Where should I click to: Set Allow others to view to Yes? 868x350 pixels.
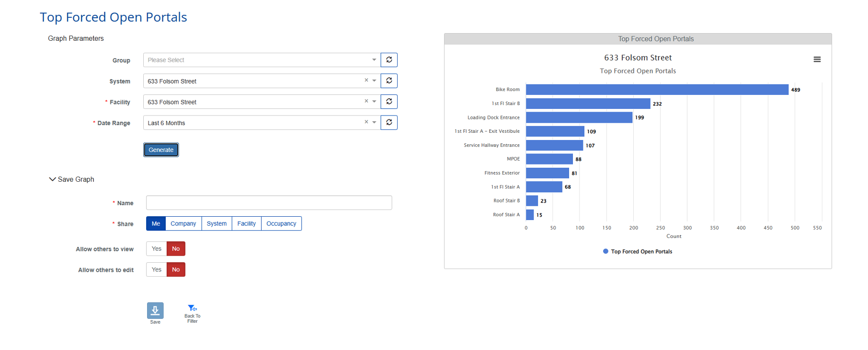pyautogui.click(x=157, y=249)
